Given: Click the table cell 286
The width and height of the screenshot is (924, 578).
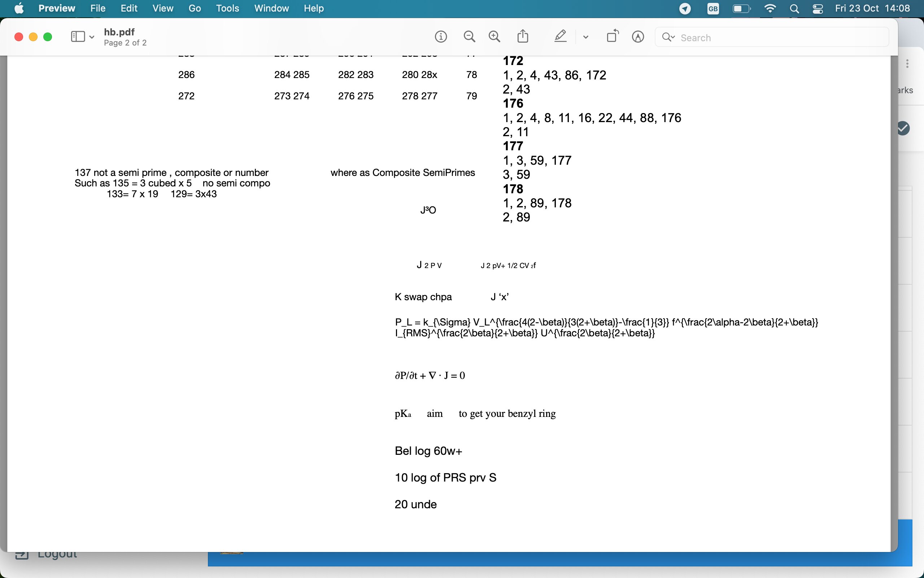Looking at the screenshot, I should [x=186, y=75].
